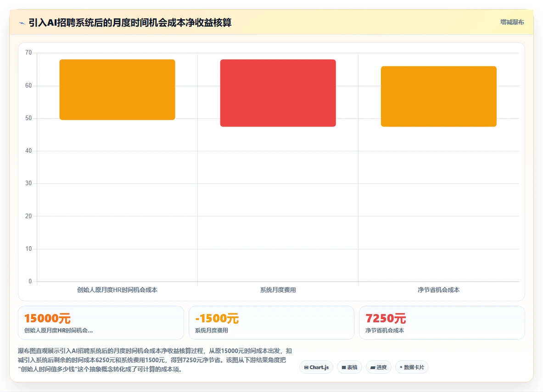Click the y-axis value 30

click(x=28, y=183)
